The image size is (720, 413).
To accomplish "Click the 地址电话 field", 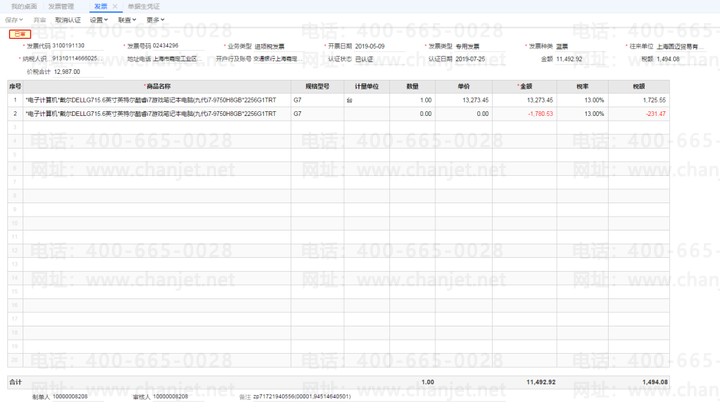I will click(178, 59).
